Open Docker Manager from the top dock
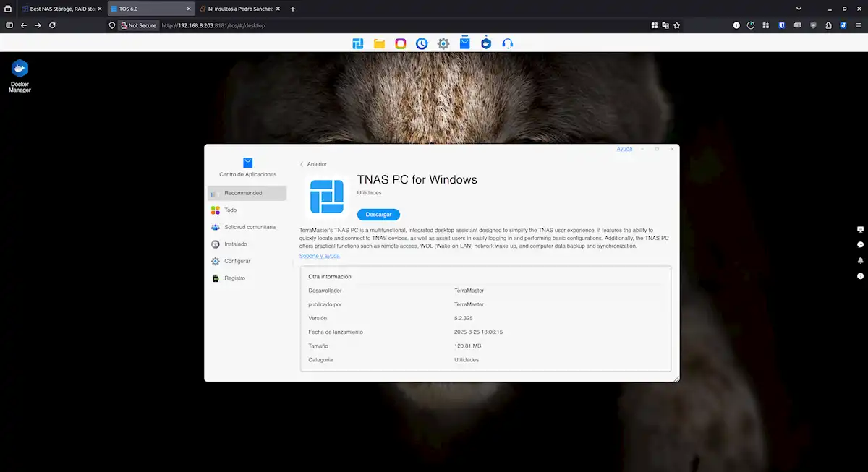The height and width of the screenshot is (472, 868). pos(486,43)
